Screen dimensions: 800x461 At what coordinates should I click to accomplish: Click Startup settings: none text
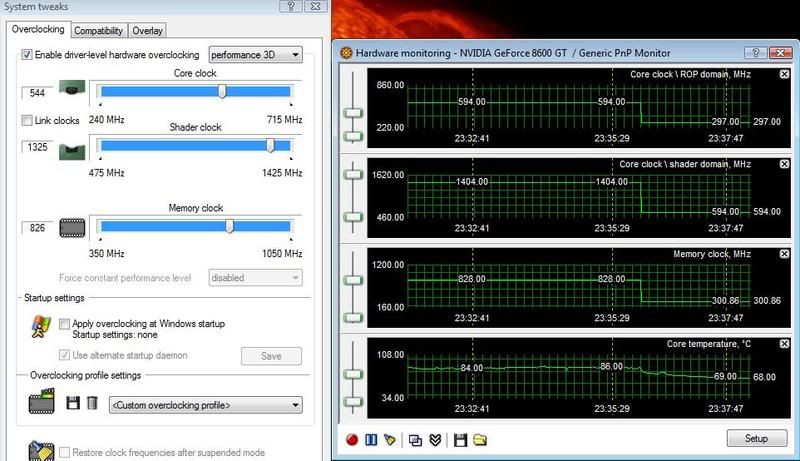click(x=115, y=335)
